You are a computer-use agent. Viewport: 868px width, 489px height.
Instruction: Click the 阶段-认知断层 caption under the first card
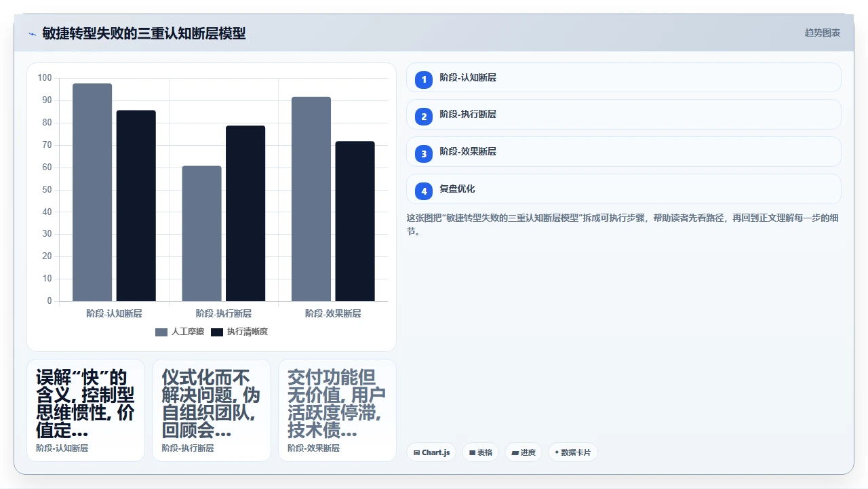tap(62, 448)
